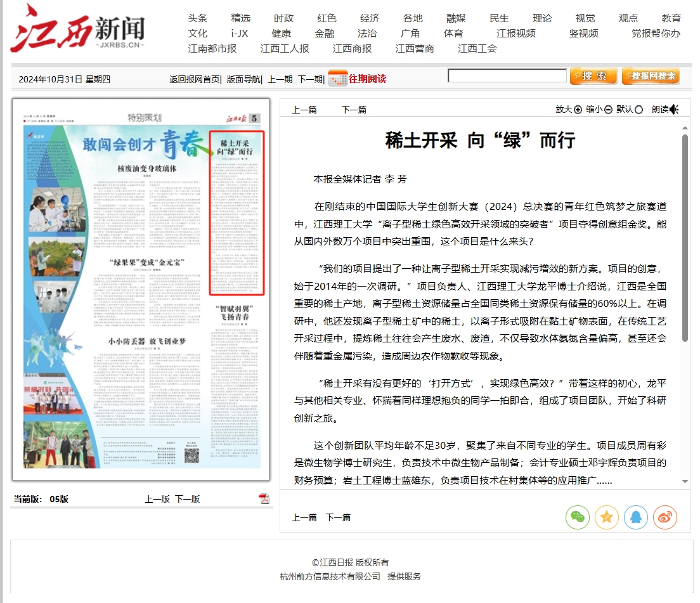The image size is (700, 603).
Task: Select the 江南都市报 menu item
Action: point(212,49)
